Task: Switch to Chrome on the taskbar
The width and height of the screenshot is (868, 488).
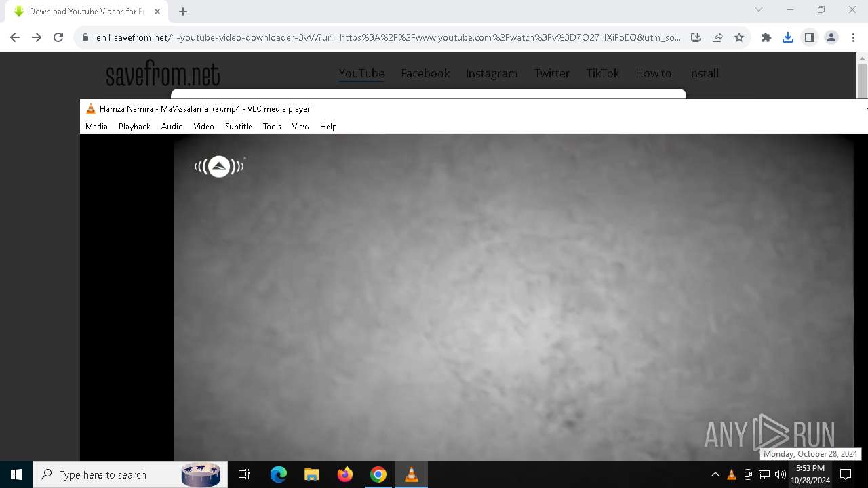Action: pos(378,474)
